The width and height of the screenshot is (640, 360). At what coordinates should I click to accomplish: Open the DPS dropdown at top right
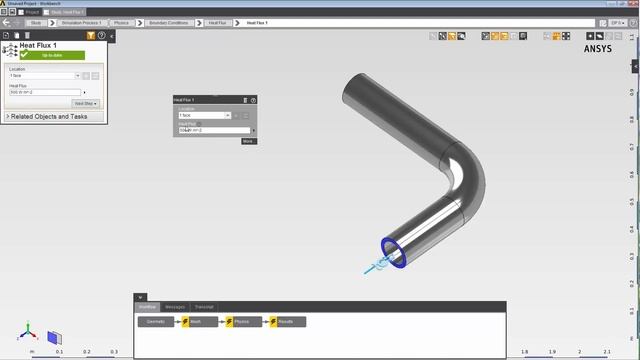(617, 23)
